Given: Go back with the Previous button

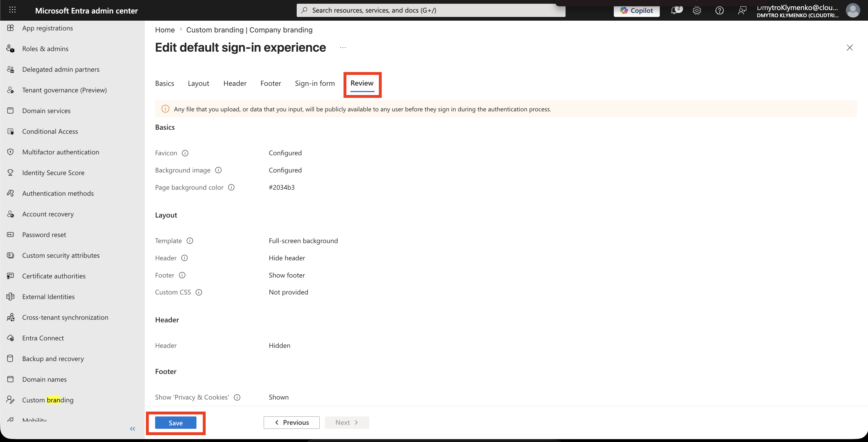Looking at the screenshot, I should 292,422.
